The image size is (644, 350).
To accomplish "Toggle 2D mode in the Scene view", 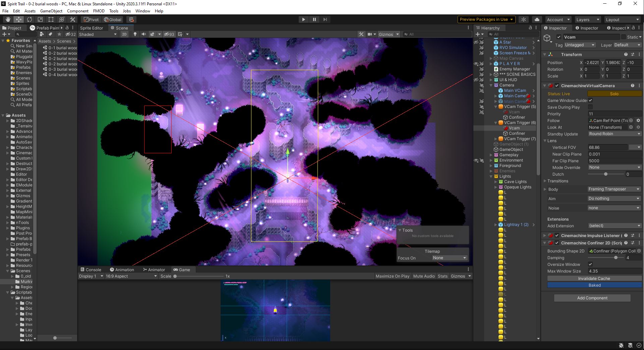I will coord(124,34).
